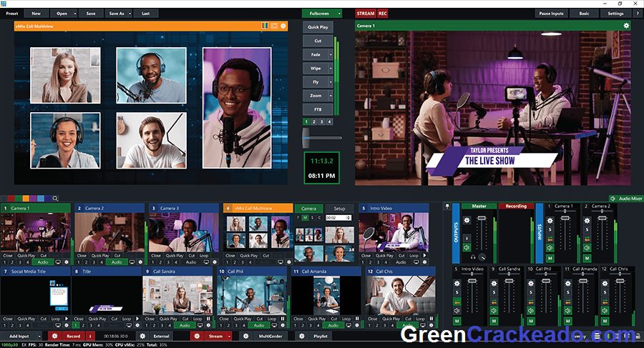This screenshot has width=644, height=348.
Task: Open settings gear on Camera 1 output preview
Action: [627, 26]
